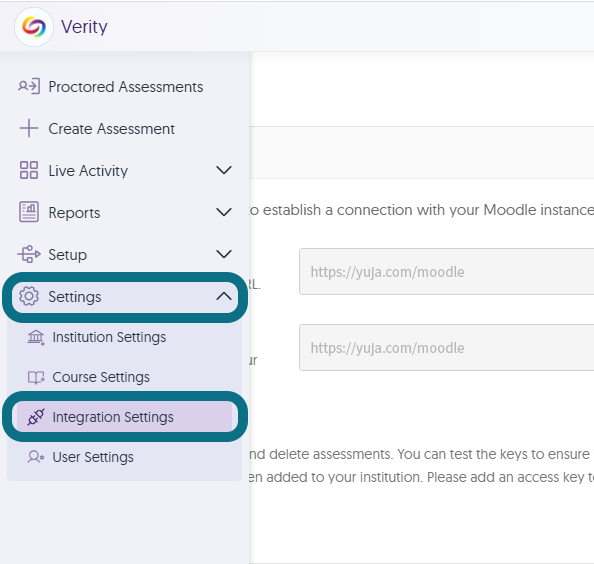Expand the Reports submenu chevron

pos(224,212)
